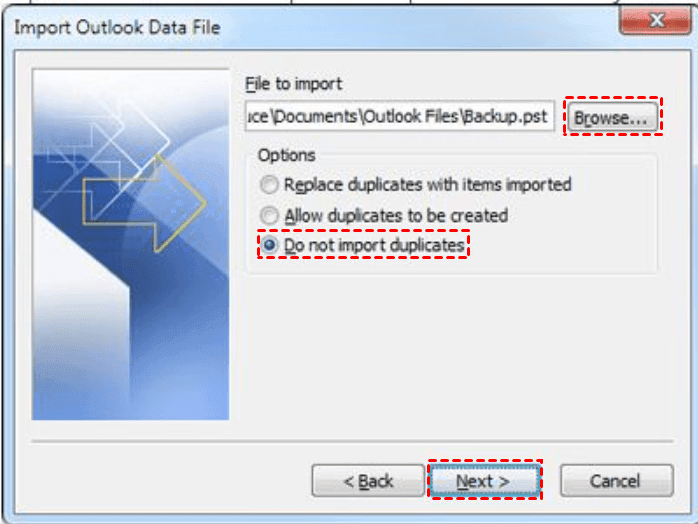Click the 'Options' group heading
Viewport: 698px width, 524px height.
(x=286, y=155)
